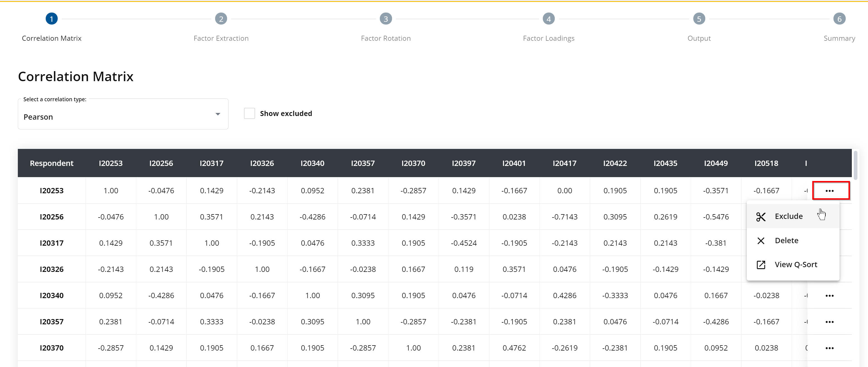868x367 pixels.
Task: Click the scissors Exclude icon
Action: pyautogui.click(x=761, y=216)
